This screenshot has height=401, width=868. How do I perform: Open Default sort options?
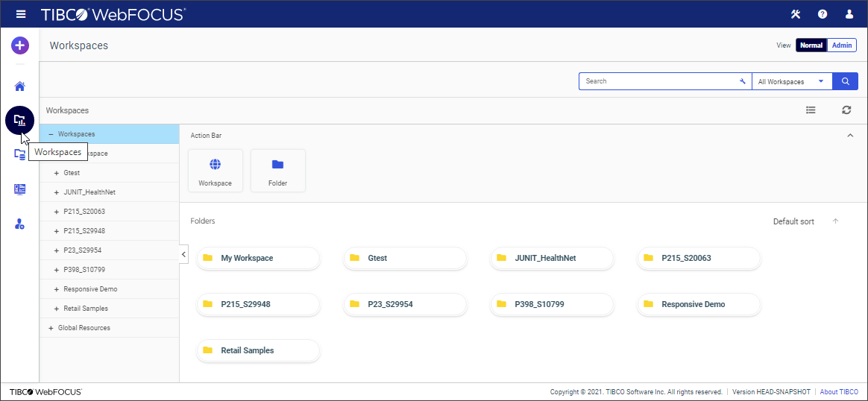794,221
